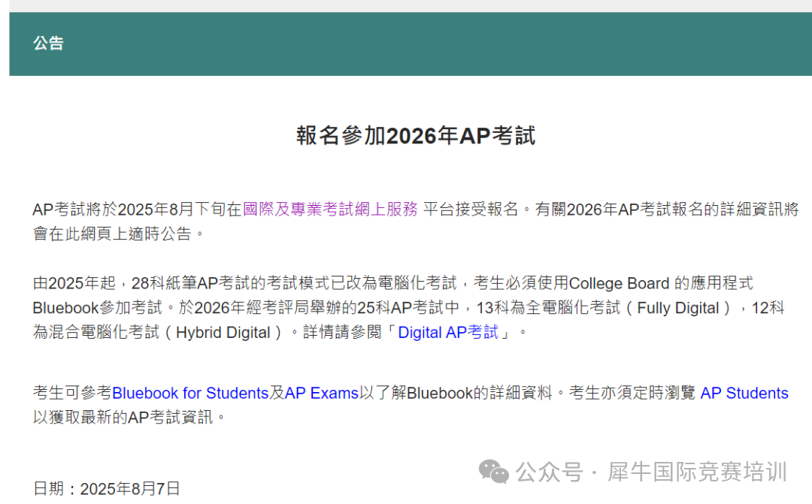This screenshot has height=504, width=812.
Task: Open the 國際及專業考試網上服務 link
Action: click(330, 210)
